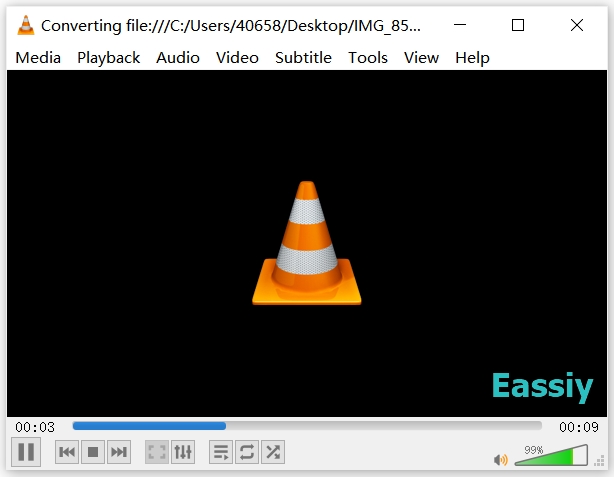Open the Playback menu
Image resolution: width=614 pixels, height=477 pixels.
click(108, 58)
